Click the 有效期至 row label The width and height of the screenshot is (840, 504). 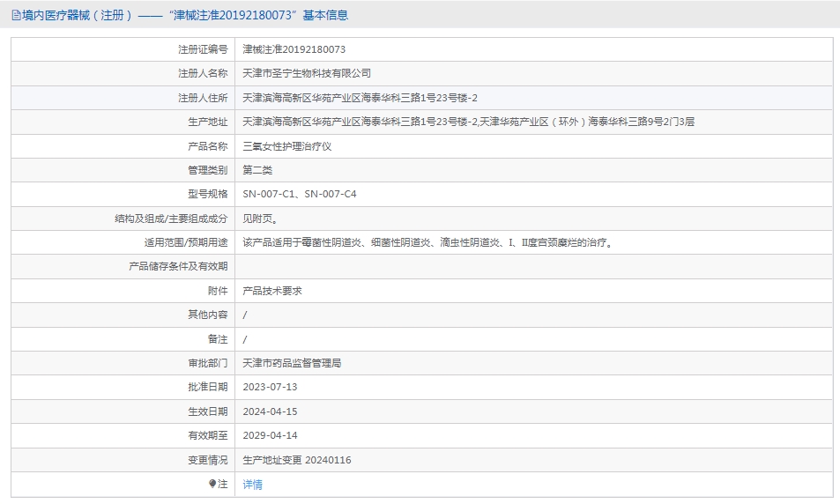coord(208,435)
